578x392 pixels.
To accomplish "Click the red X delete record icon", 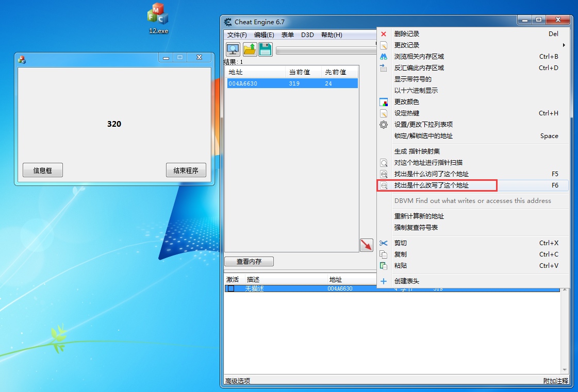I will pos(384,34).
